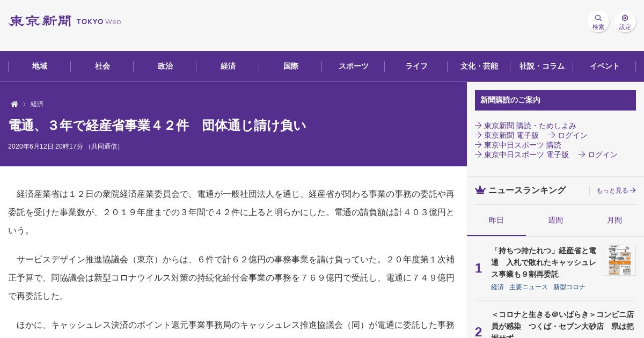Click the article headline 電通、３年で経産省事業４２件
The image size is (644, 338).
click(x=157, y=126)
